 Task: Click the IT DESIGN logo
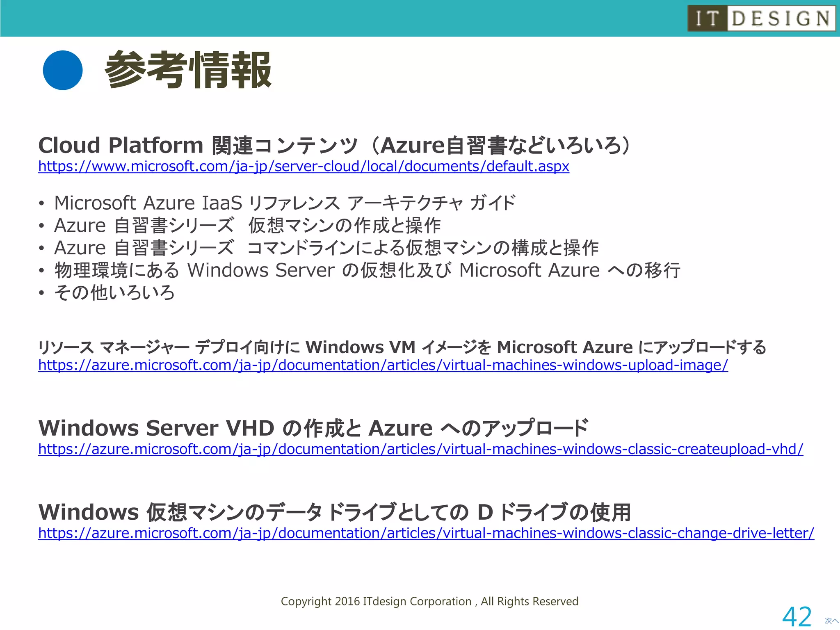tap(761, 18)
